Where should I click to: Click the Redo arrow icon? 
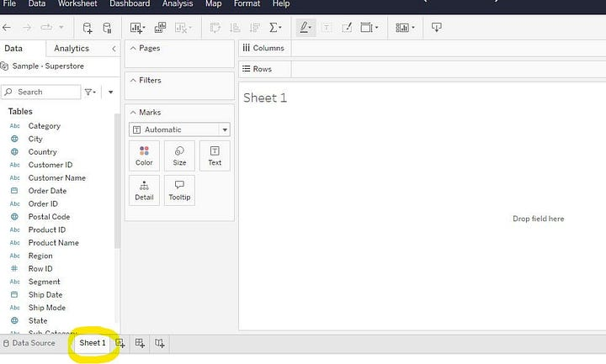[46, 28]
